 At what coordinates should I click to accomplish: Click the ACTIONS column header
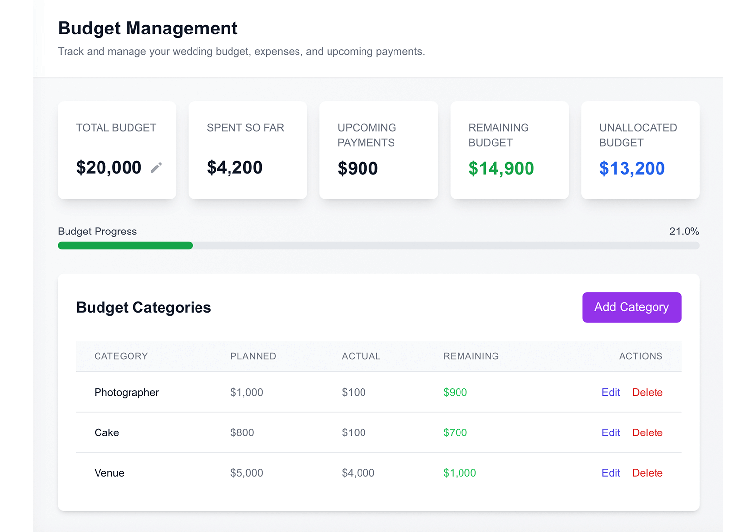tap(640, 356)
